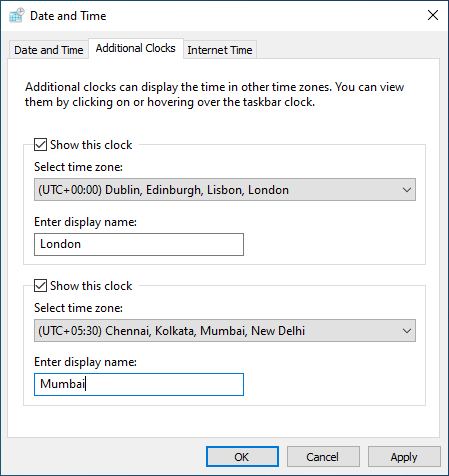
Task: Click the chevron arrow of the UTC+00:00 combo box
Action: [406, 190]
